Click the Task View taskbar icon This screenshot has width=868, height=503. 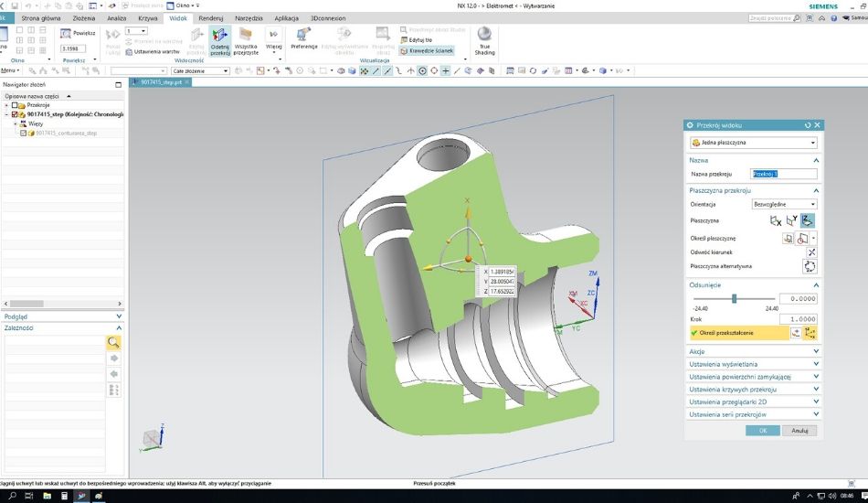tap(29, 496)
